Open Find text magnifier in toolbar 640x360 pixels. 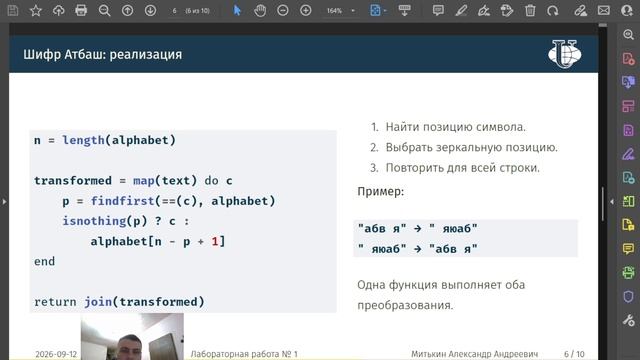104,10
